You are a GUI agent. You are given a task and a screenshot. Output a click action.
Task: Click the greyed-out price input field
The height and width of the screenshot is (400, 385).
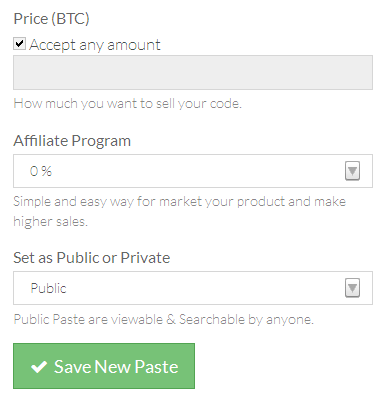[193, 72]
